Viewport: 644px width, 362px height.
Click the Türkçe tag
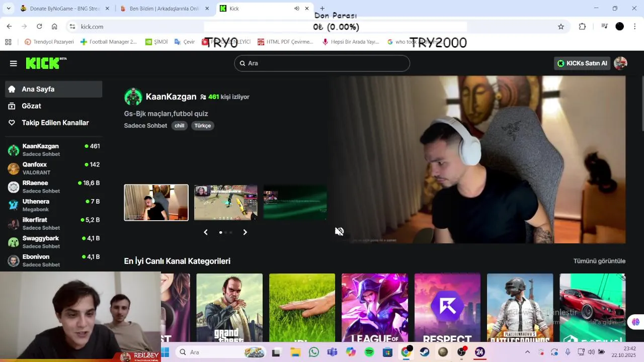203,126
